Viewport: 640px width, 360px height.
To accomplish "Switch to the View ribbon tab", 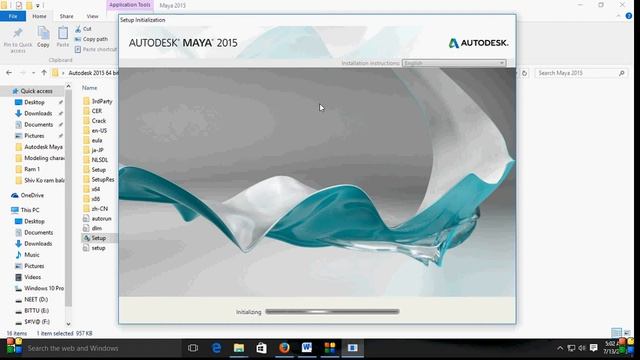I will click(92, 16).
